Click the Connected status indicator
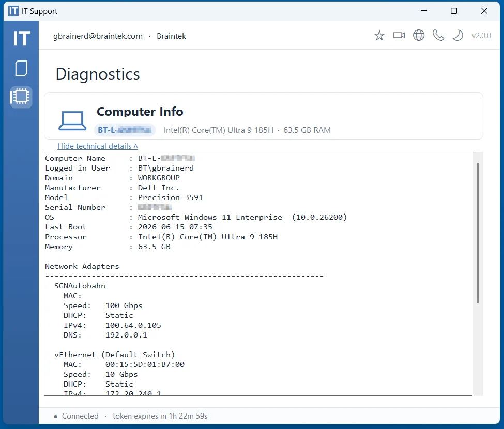Viewport: 504px width, 429px height. tap(77, 416)
